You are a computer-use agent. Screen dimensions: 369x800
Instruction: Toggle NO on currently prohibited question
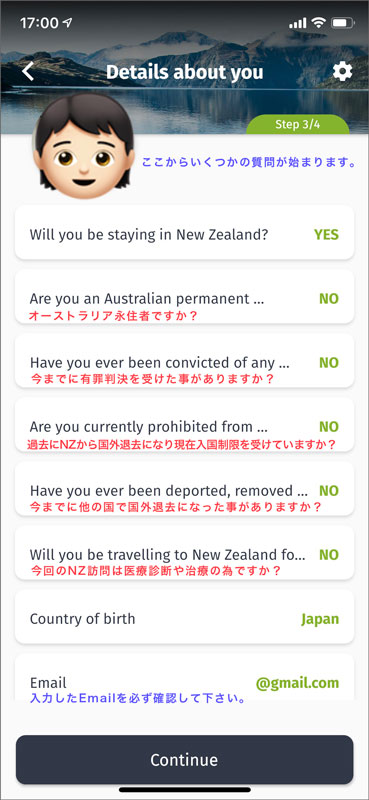pyautogui.click(x=329, y=427)
